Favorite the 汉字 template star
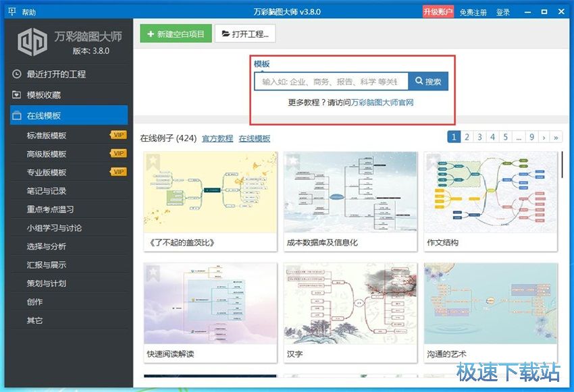 pyautogui.click(x=293, y=273)
